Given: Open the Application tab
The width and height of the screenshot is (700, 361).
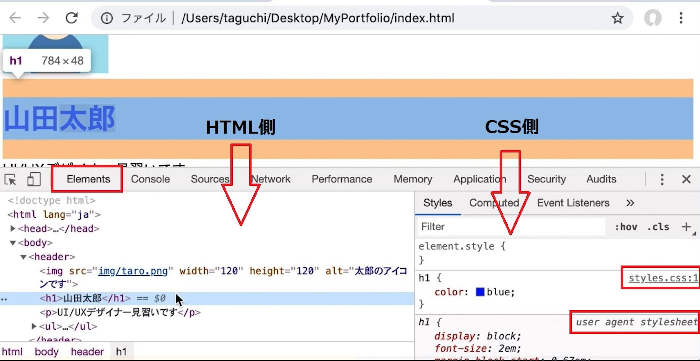Looking at the screenshot, I should 480,179.
